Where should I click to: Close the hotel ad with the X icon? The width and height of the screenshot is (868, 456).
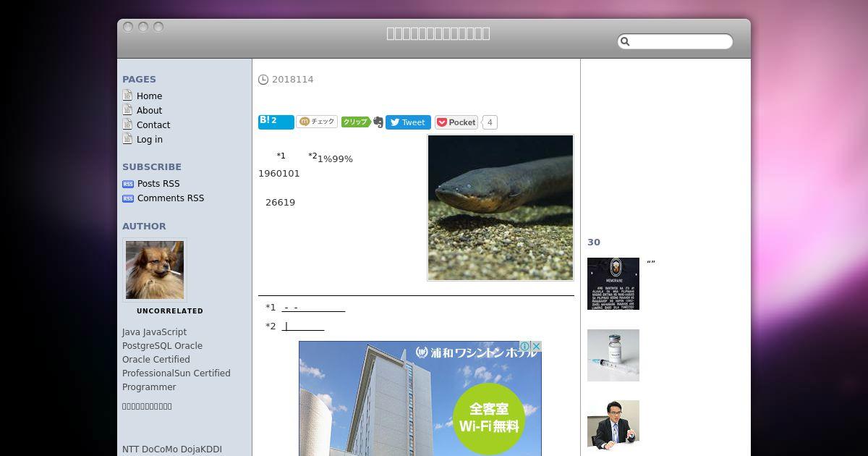coord(537,346)
